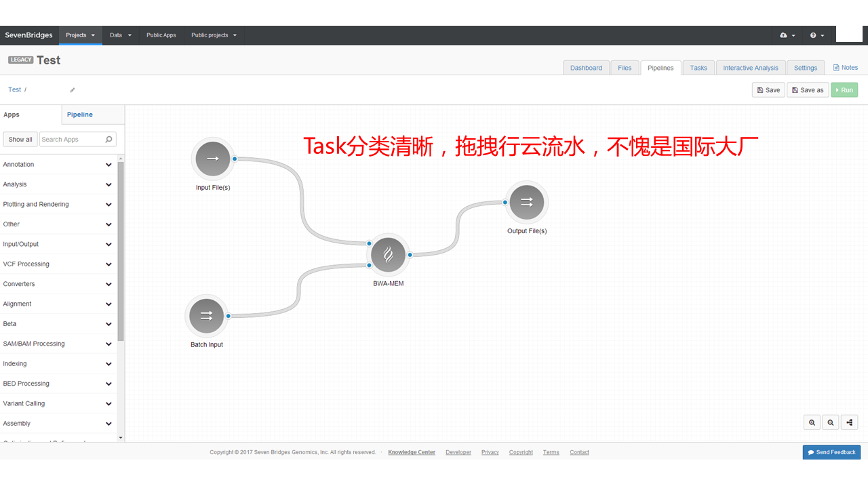Switch to the Tasks tab
Viewport: 868px width, 488px height.
[x=698, y=68]
